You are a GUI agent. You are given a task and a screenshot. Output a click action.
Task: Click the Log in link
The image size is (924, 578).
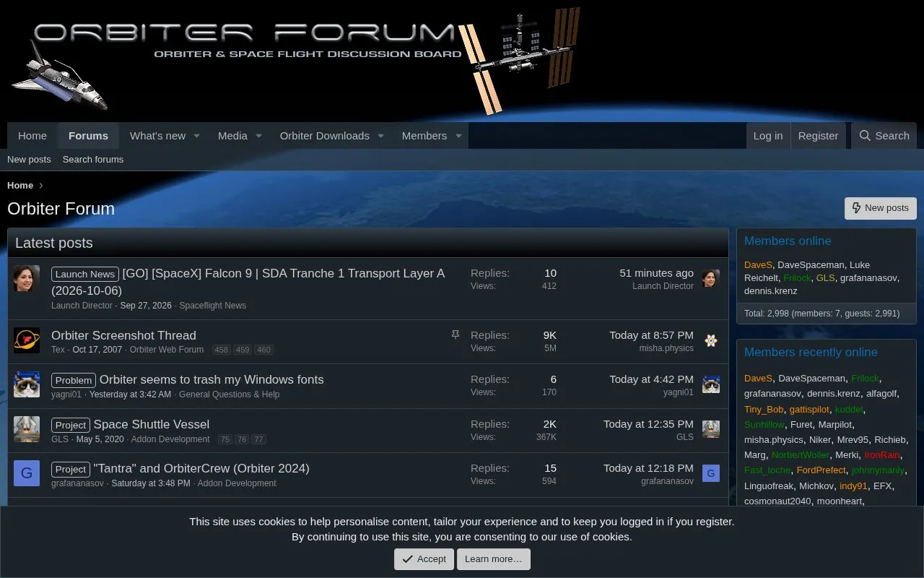[768, 136]
